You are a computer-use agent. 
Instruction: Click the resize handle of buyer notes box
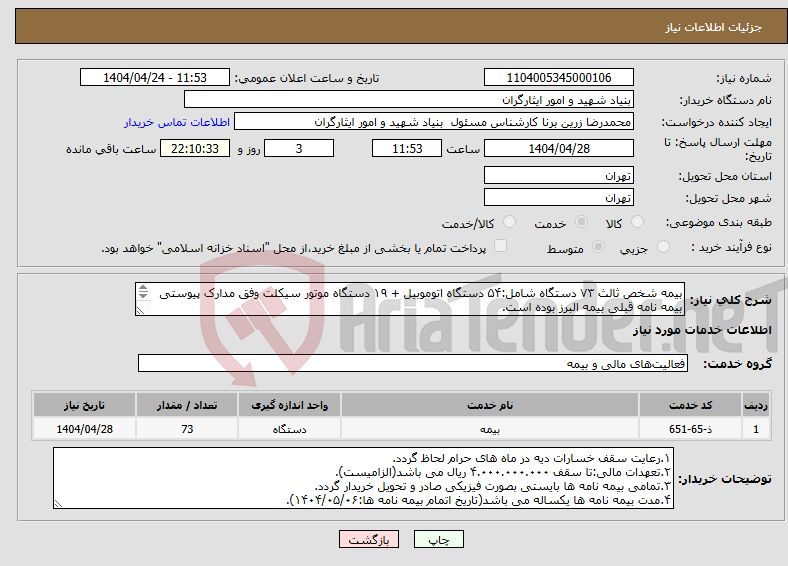click(x=59, y=503)
